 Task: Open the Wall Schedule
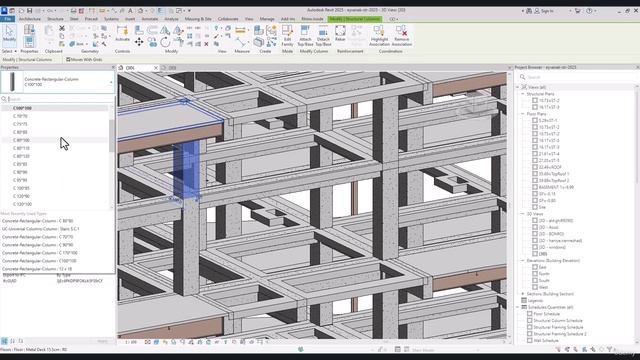click(x=546, y=341)
